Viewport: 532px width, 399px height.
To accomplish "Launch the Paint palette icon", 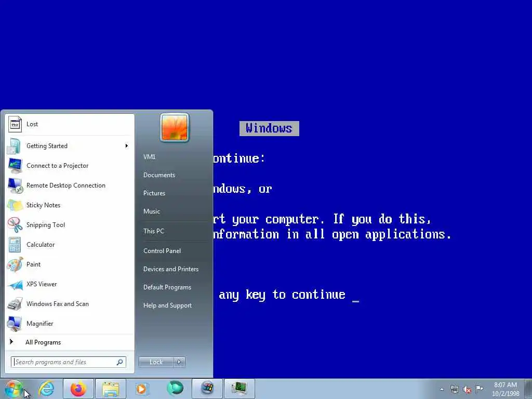I will [x=15, y=264].
